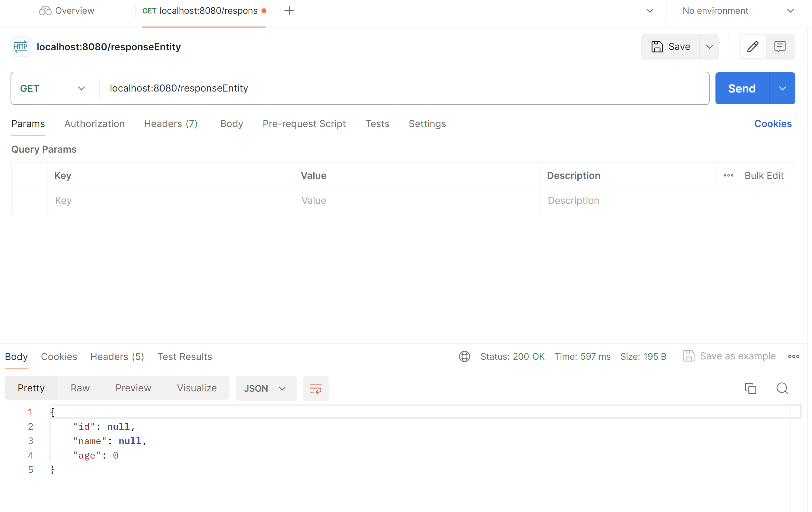Switch response view to Raw

point(80,388)
